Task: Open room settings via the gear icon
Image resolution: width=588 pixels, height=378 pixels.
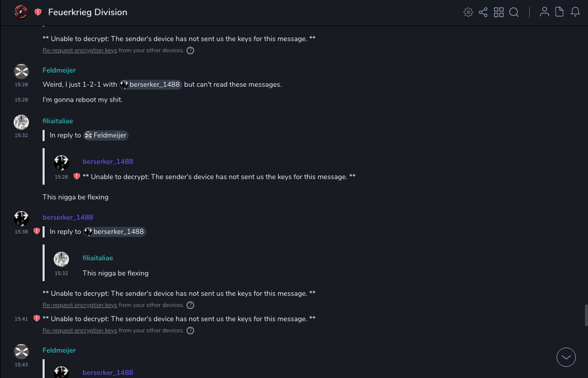Action: pos(468,12)
